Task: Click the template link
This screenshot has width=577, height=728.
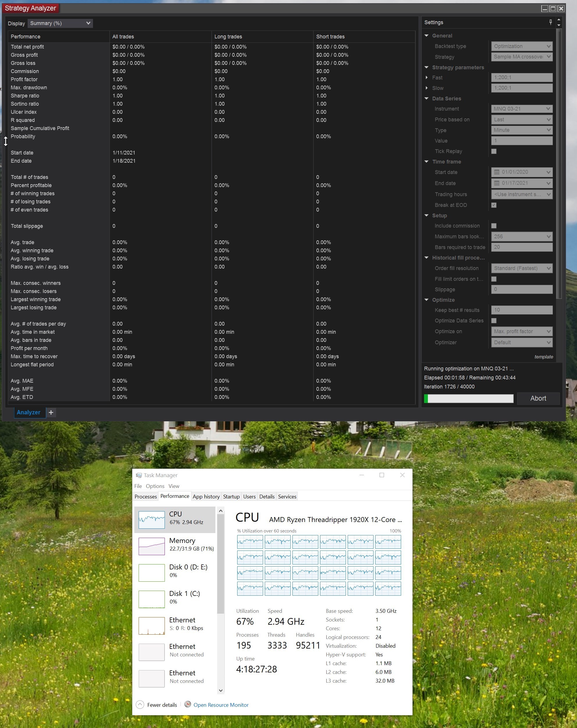Action: coord(543,357)
